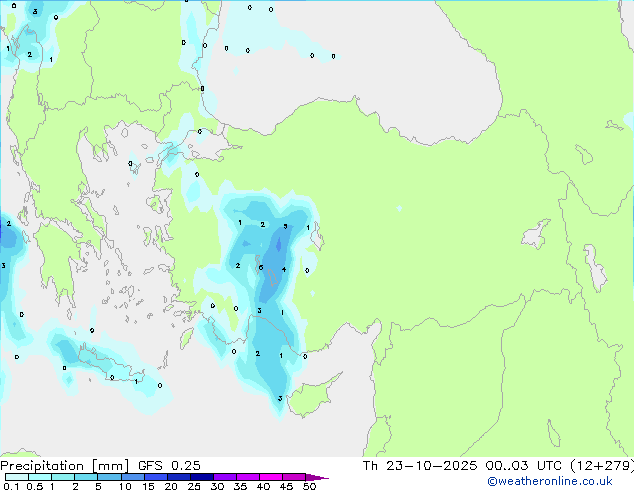
Task: Click the '50' legend scale label
Action: click(x=309, y=486)
